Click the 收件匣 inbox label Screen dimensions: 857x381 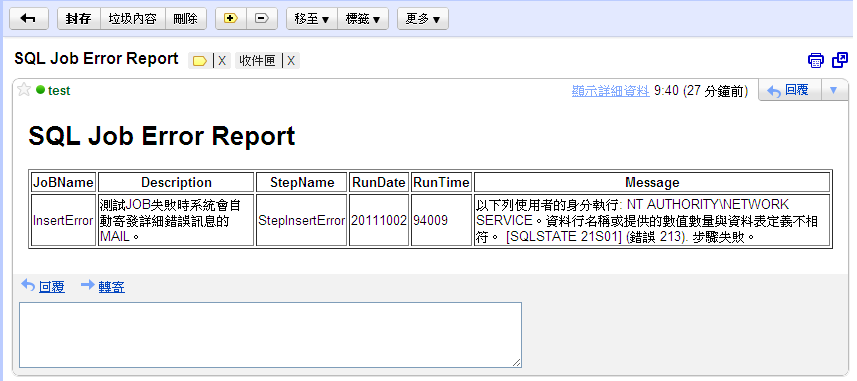257,61
